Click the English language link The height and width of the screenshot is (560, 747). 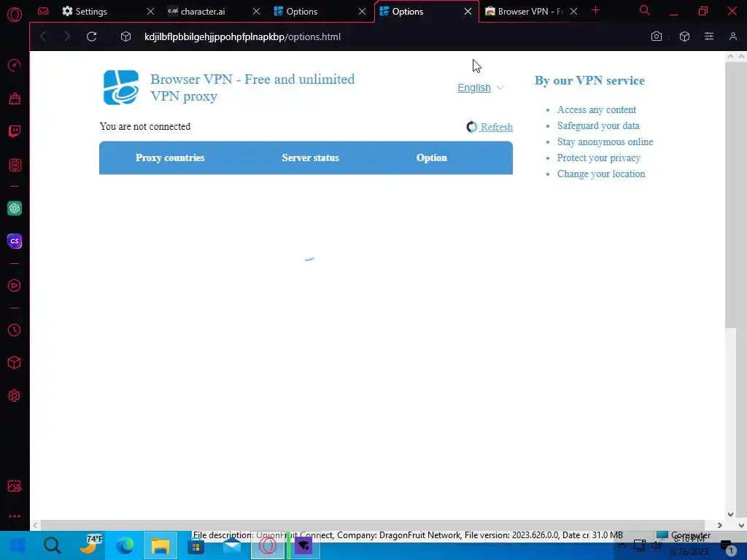(x=474, y=87)
